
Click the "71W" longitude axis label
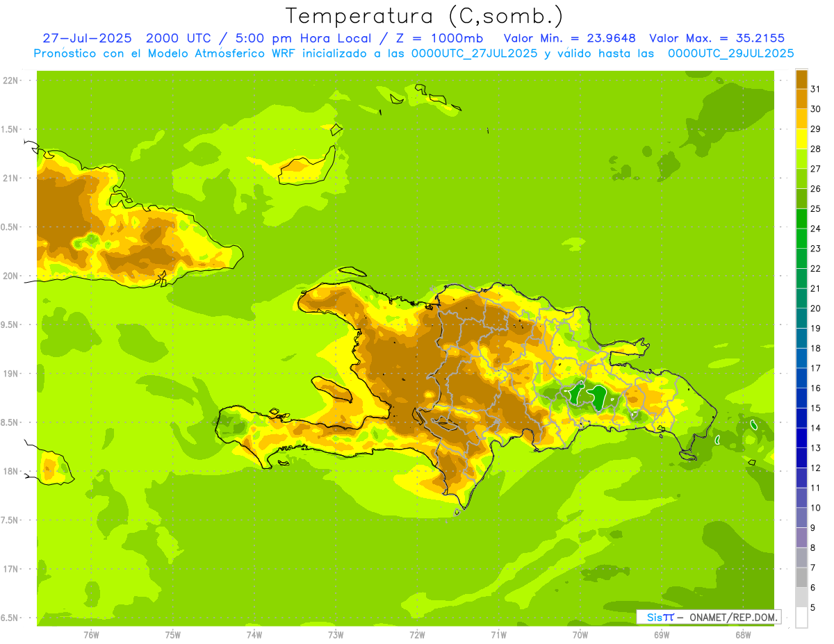coord(498,635)
